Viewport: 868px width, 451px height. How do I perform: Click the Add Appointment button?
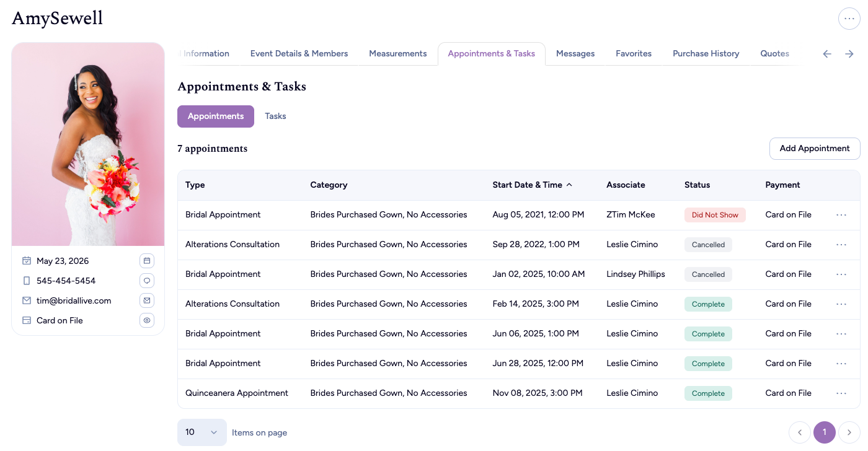coord(814,148)
